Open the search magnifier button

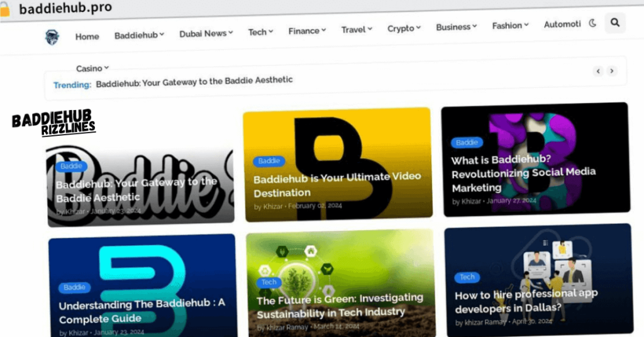point(615,22)
